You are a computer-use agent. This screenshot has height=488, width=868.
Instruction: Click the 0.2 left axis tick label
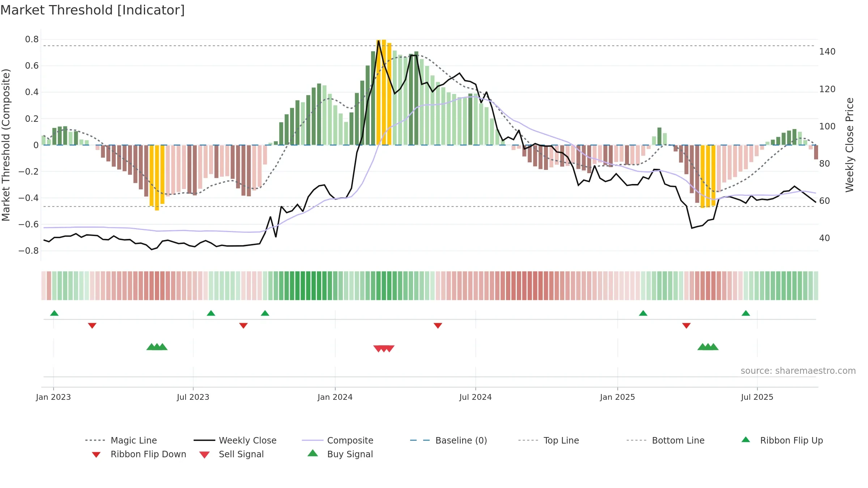tap(32, 119)
